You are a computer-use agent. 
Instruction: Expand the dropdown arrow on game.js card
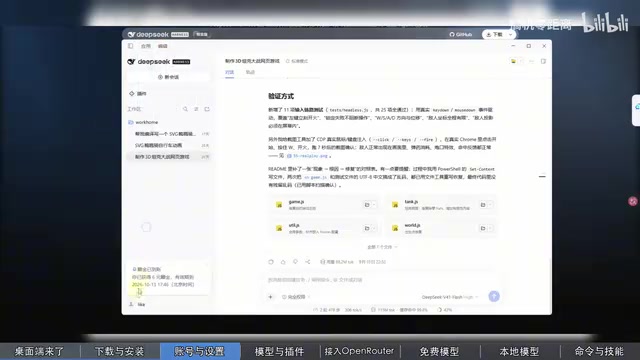coord(374,205)
